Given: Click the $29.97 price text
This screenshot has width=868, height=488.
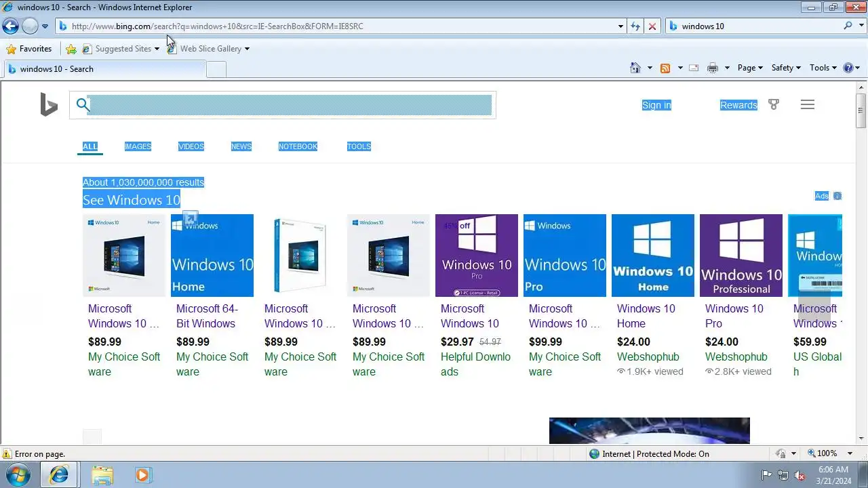Looking at the screenshot, I should 457,342.
